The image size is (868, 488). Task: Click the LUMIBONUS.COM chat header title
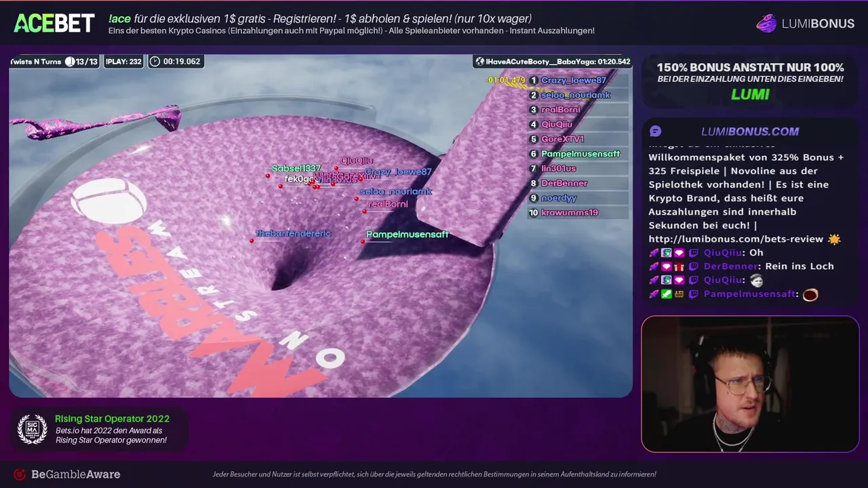tap(750, 131)
